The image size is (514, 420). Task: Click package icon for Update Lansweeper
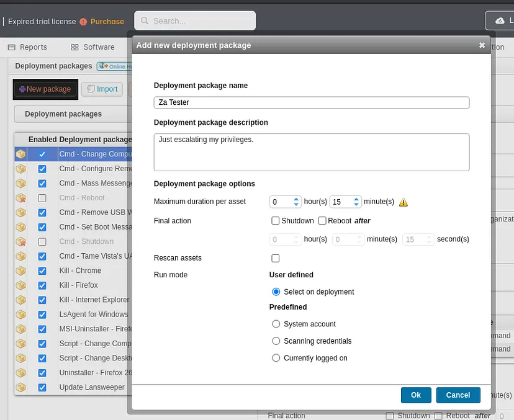point(20,387)
